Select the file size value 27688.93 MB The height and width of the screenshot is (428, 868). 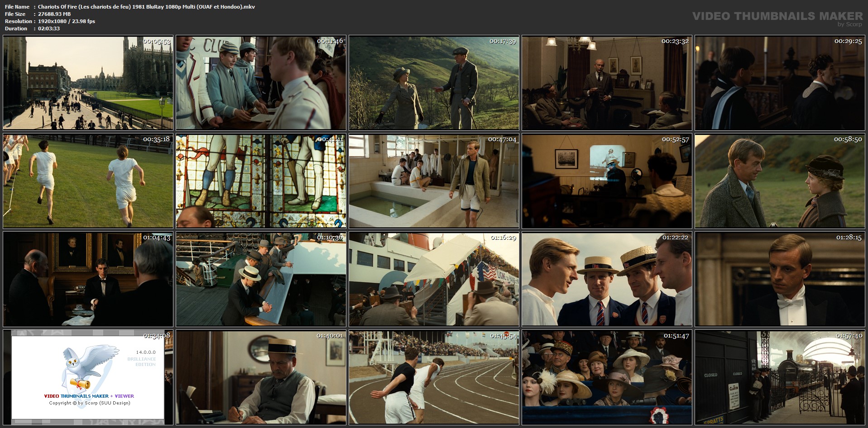point(54,14)
